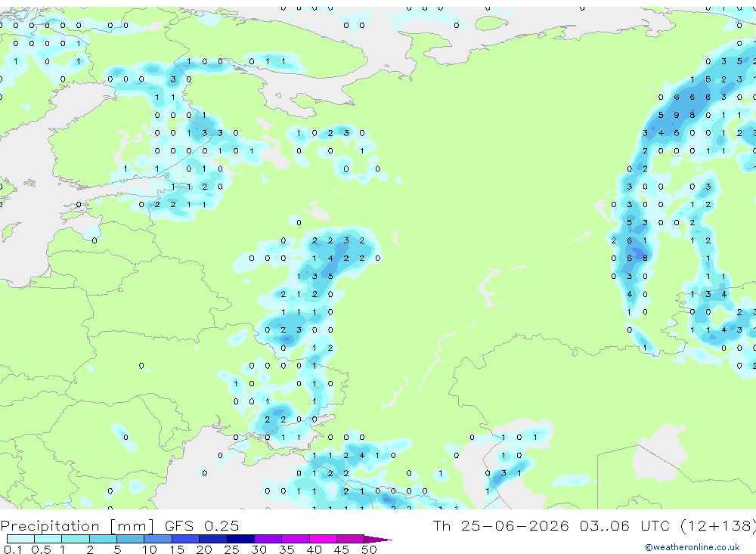Click the 40–45 mm magenta swatch
This screenshot has height=554, width=756.
(x=323, y=539)
